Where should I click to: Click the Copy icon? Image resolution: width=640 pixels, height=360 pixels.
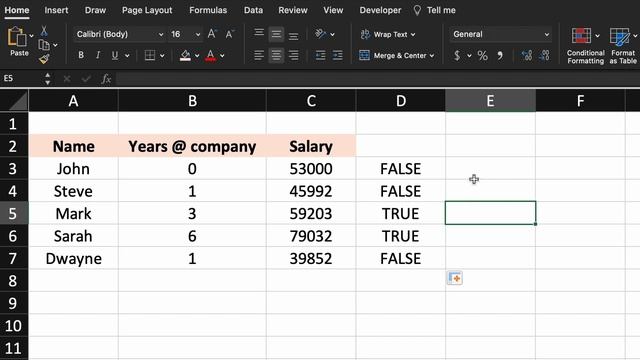44,45
